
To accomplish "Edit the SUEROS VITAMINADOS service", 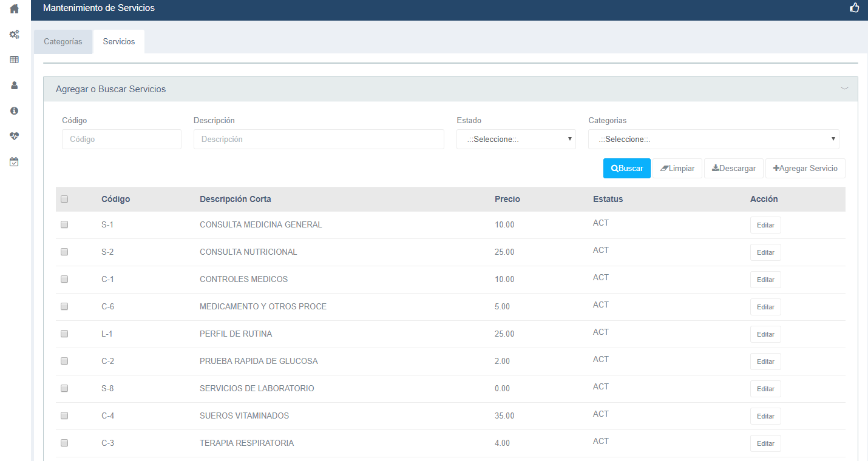I will 765,416.
